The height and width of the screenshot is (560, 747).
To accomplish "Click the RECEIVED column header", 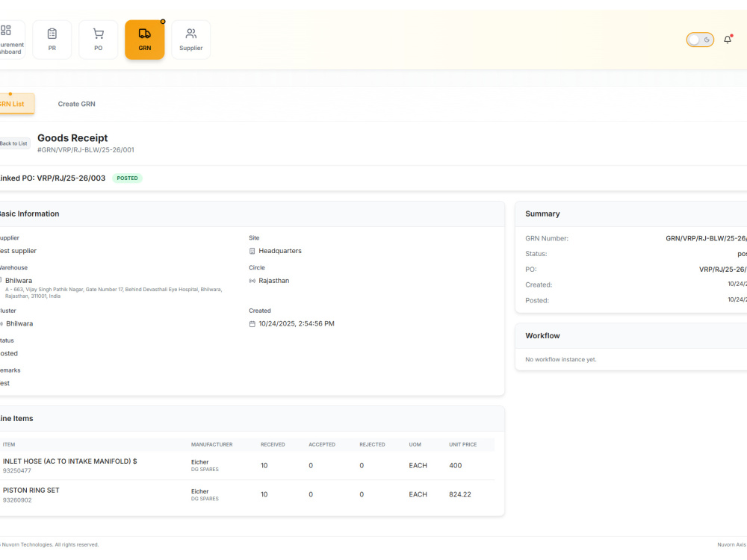I will [273, 445].
